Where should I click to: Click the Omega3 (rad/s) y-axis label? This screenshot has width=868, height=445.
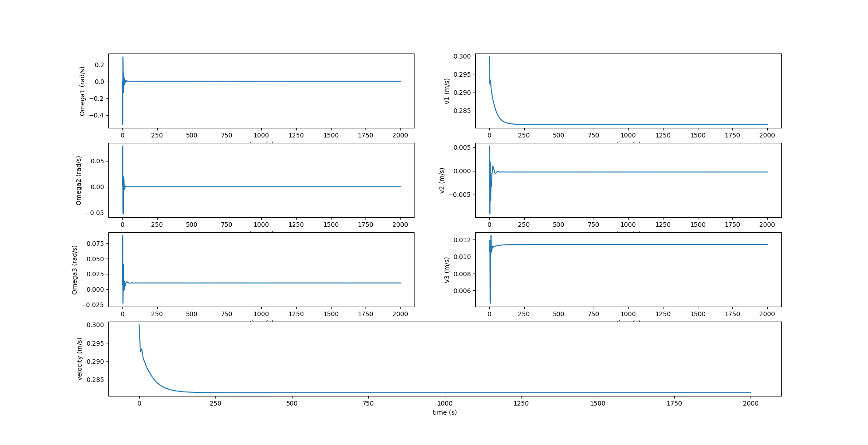pyautogui.click(x=75, y=270)
